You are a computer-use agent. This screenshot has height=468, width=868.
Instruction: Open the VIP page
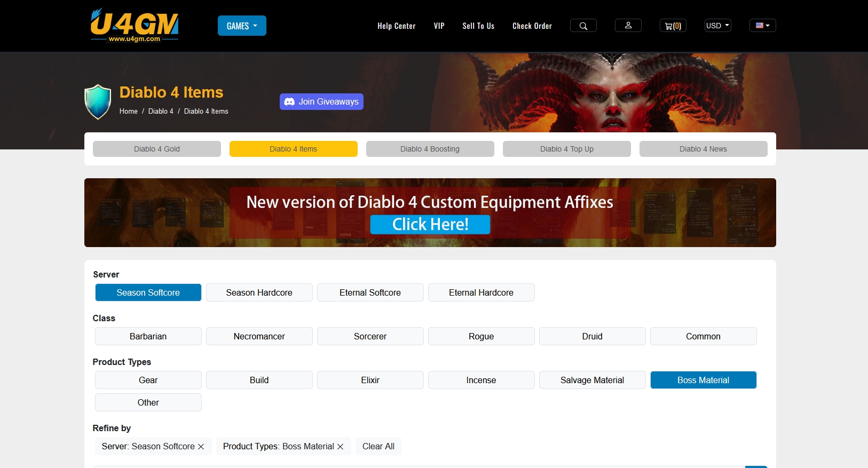pyautogui.click(x=439, y=26)
